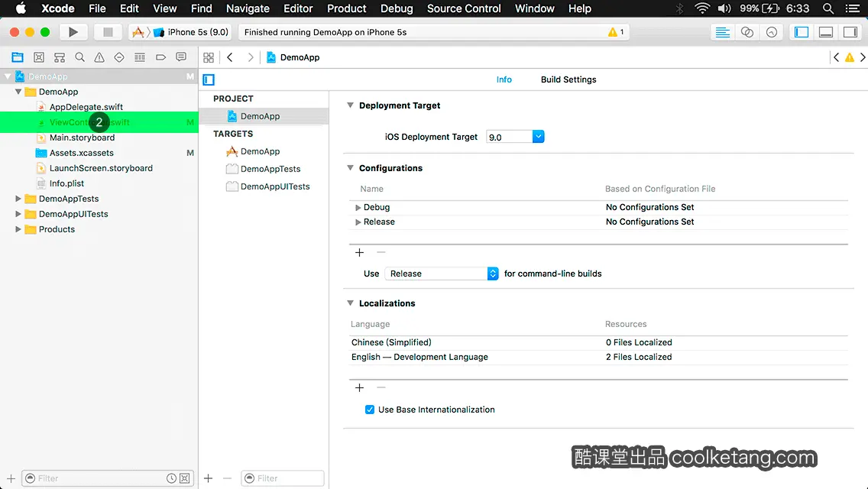Open the Source Control navigator icon
Image resolution: width=868 pixels, height=489 pixels.
tap(39, 57)
